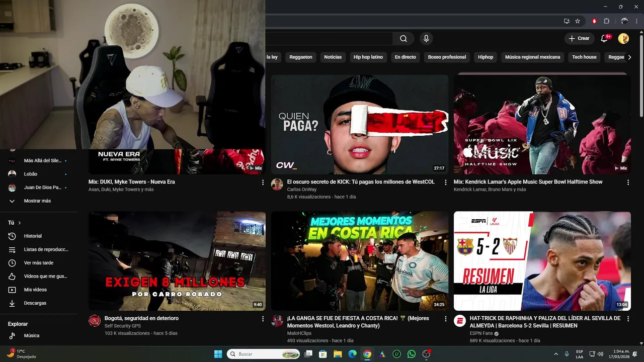Open the red hand ad-blocker extension

594,21
